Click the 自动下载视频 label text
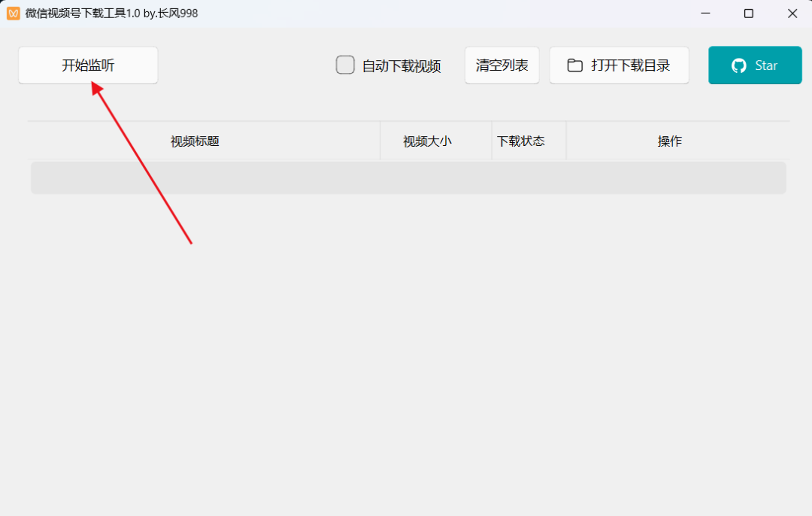This screenshot has width=812, height=516. (401, 66)
